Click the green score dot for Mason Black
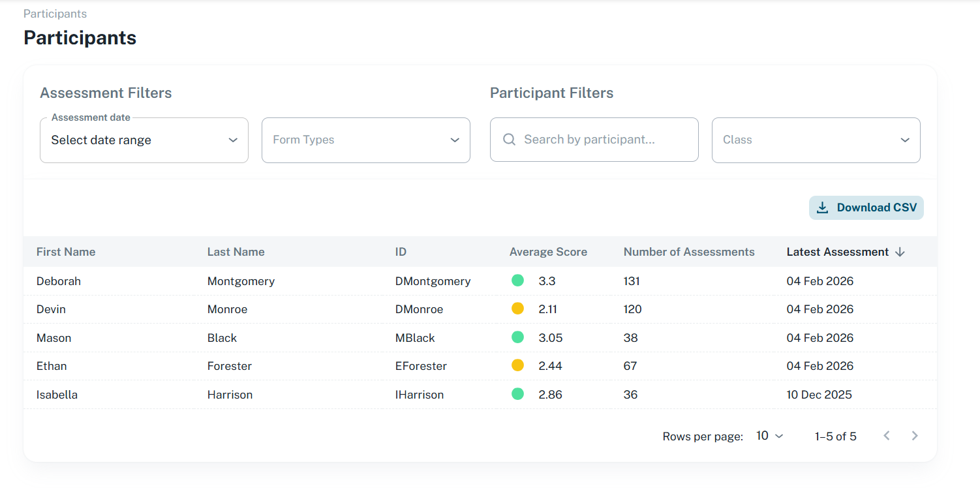Screen dimensions: 980x488 point(517,337)
